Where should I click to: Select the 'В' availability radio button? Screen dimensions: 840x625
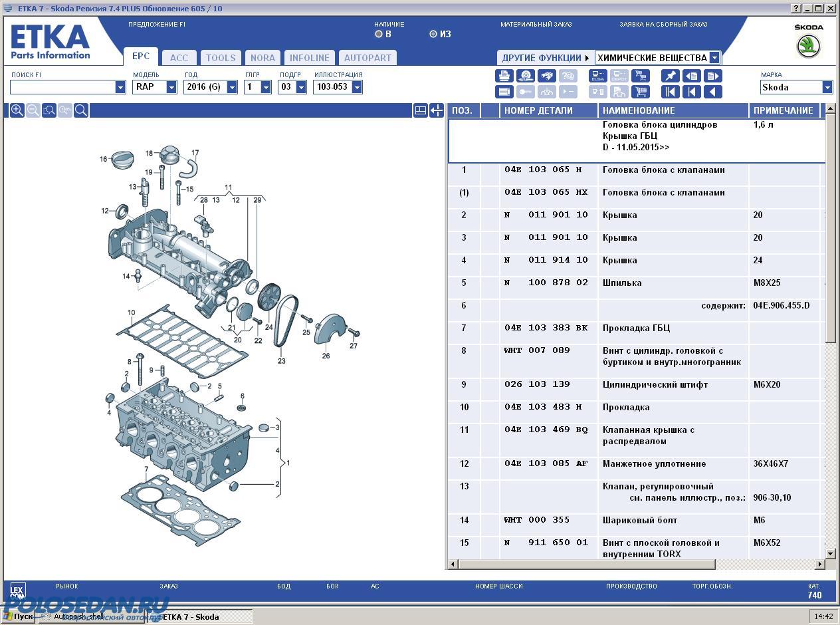pos(379,34)
